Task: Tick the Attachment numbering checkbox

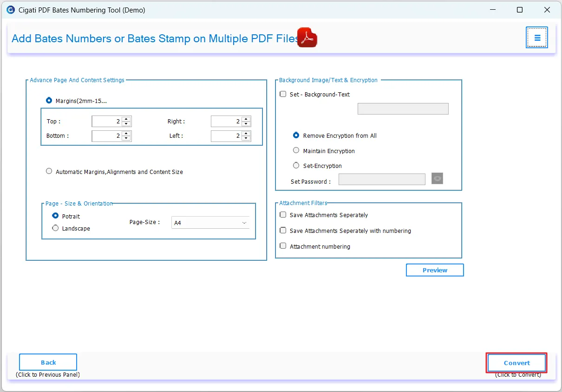Action: 283,246
